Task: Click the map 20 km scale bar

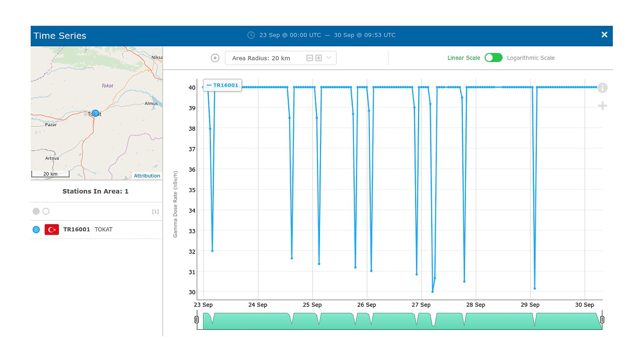Action: click(x=50, y=174)
